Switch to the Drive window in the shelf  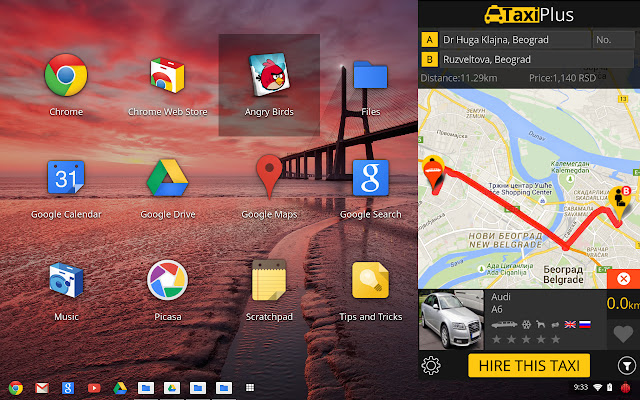pos(172,388)
